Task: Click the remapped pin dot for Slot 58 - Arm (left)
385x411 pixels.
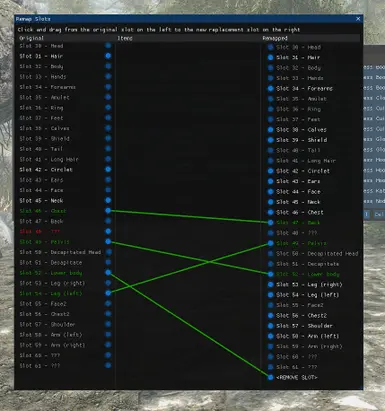Action: (x=270, y=336)
